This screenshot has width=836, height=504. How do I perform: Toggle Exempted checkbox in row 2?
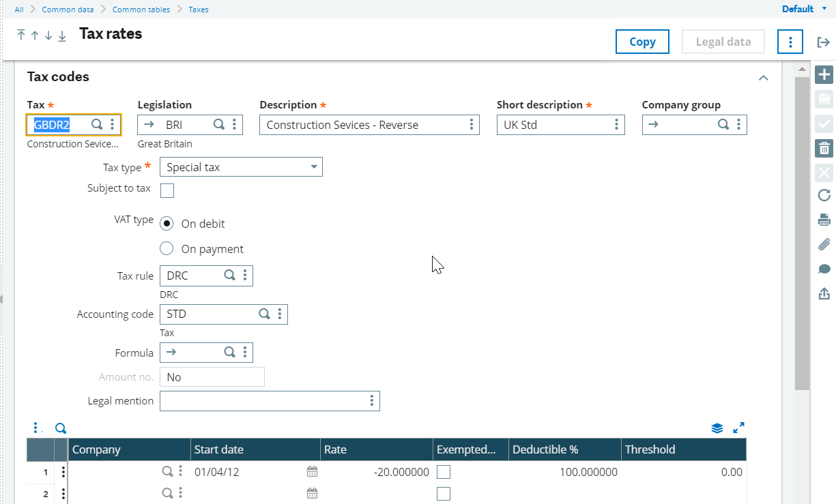[444, 494]
